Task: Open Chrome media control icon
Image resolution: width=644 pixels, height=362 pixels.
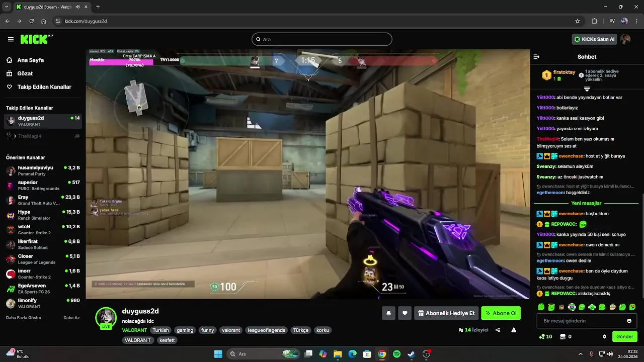Action: 612,21
